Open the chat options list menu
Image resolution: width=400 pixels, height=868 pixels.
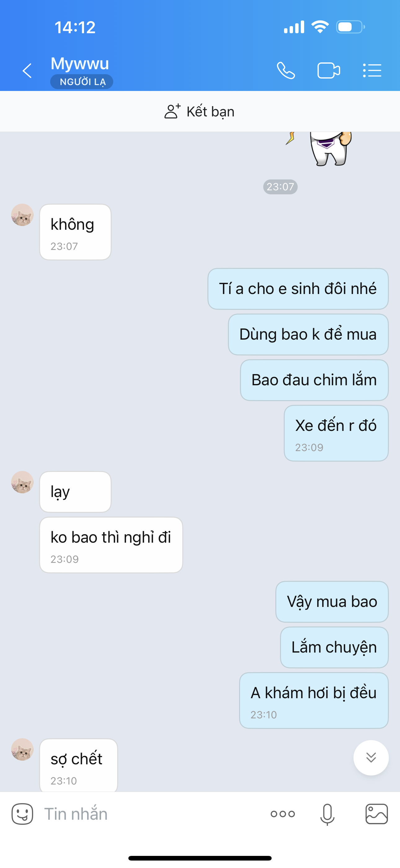tap(372, 71)
